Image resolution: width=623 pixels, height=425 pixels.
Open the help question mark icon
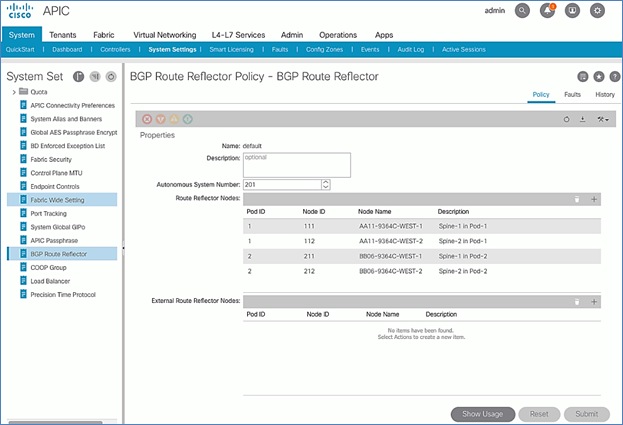pyautogui.click(x=615, y=76)
